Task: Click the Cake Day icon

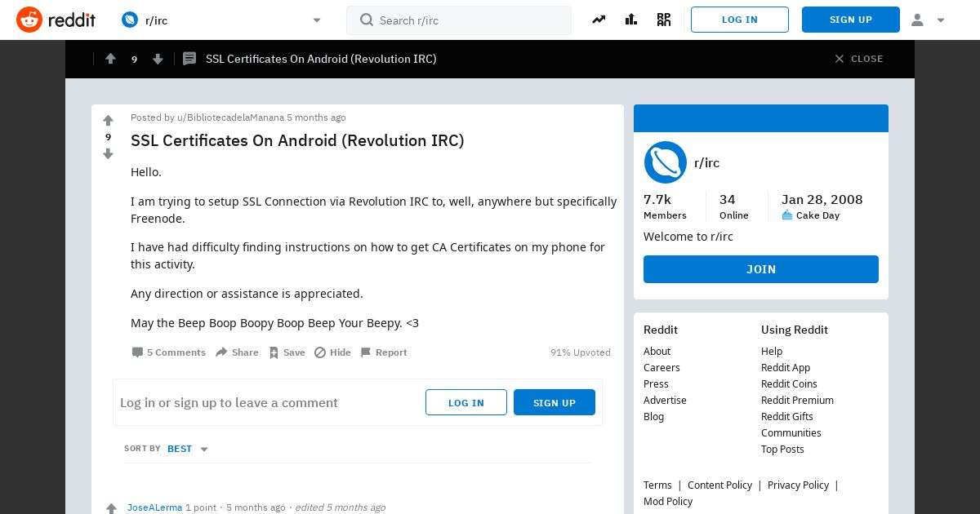Action: point(787,215)
